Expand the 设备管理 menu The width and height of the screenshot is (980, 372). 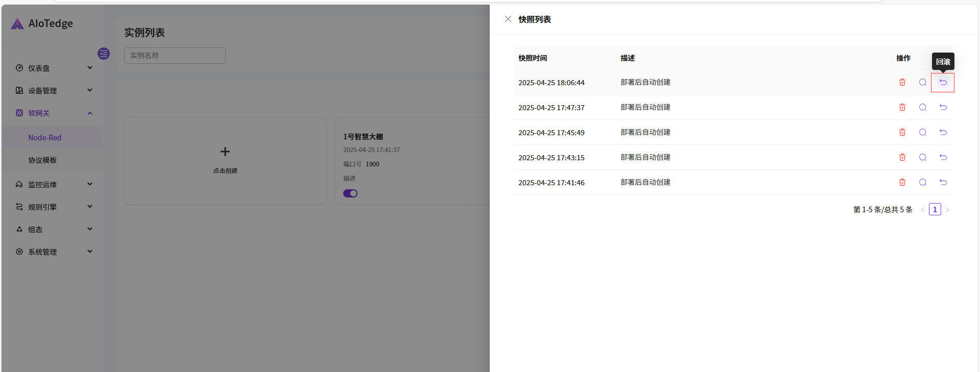coord(54,90)
